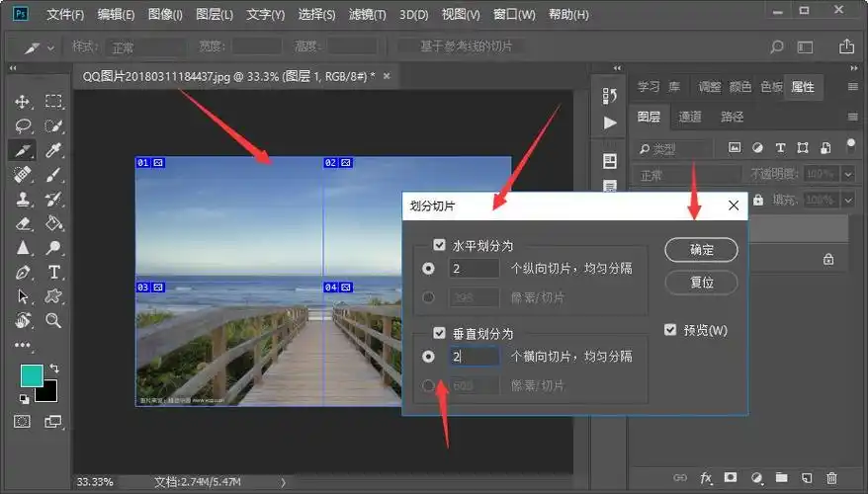Open the fill (填充) dropdown arrow
The width and height of the screenshot is (868, 494).
coord(848,200)
